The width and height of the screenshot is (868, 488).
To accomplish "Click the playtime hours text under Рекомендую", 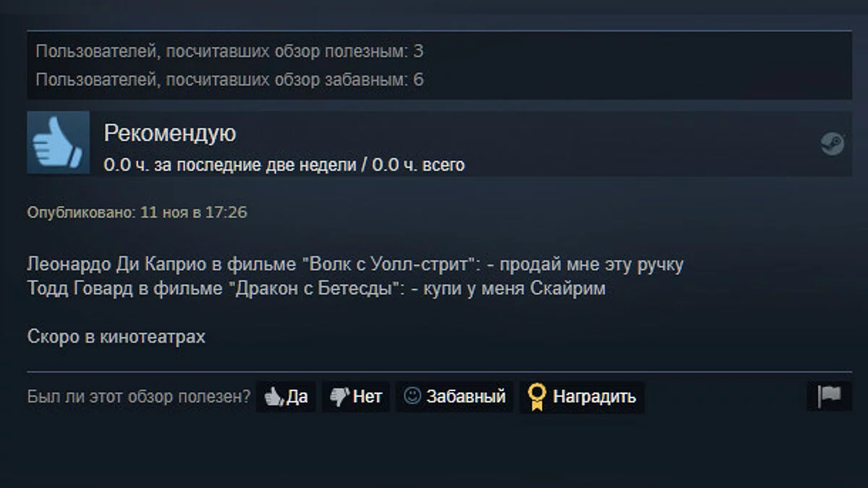I will click(x=284, y=165).
